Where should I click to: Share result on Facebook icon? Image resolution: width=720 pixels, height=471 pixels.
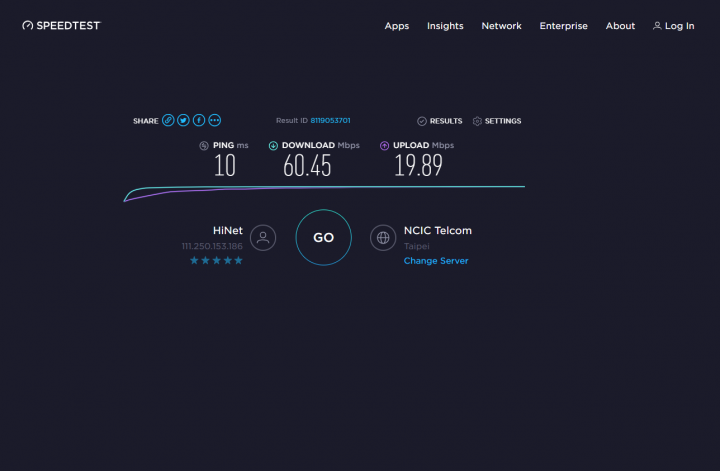199,120
